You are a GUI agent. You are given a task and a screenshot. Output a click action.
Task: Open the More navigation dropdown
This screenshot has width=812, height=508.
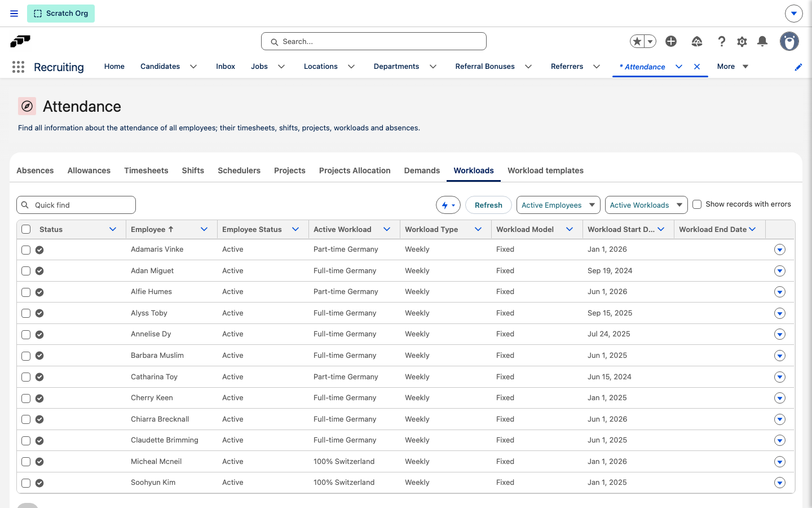732,67
